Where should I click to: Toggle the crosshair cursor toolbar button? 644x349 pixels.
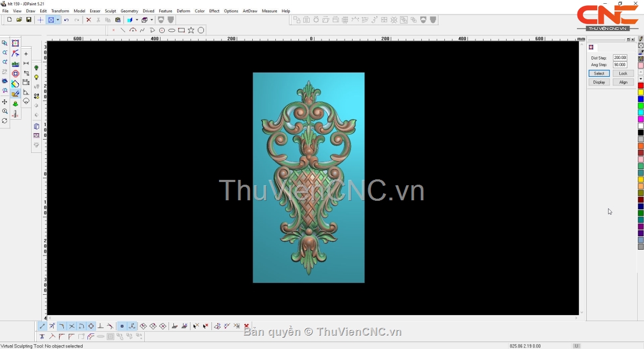tap(40, 20)
